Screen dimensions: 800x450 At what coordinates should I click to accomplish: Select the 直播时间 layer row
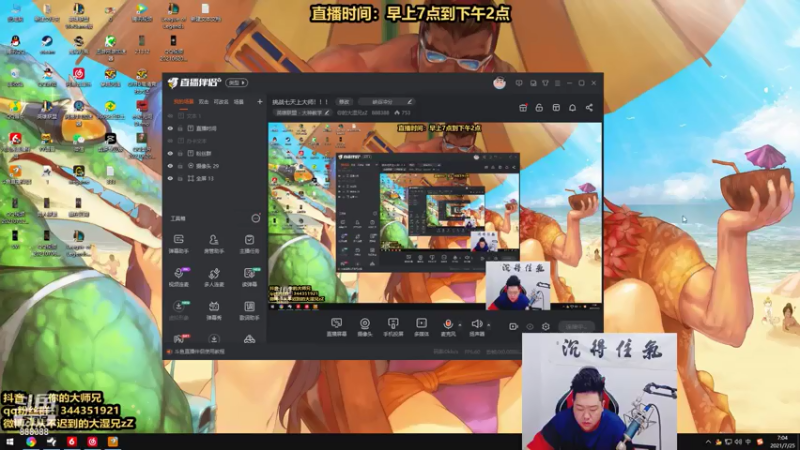click(214, 129)
